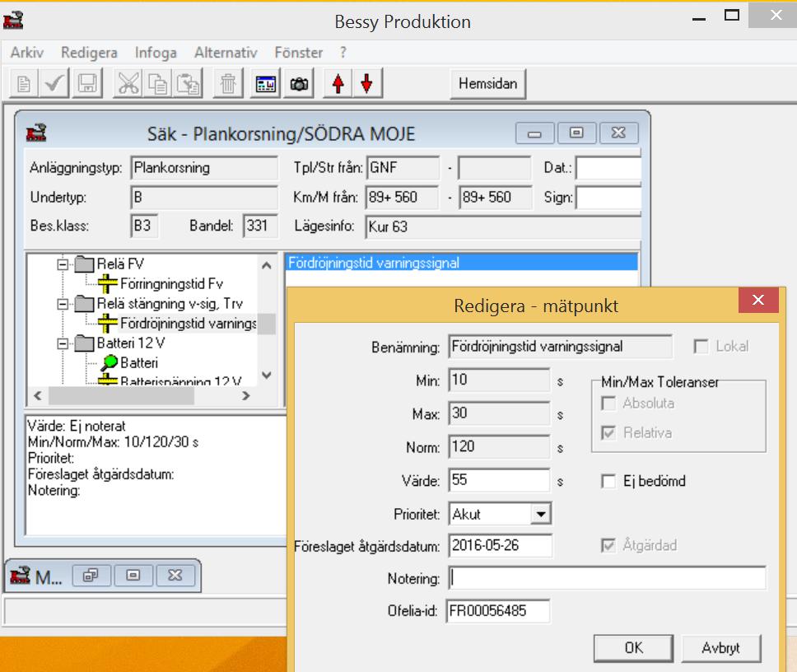Viewport: 797px width, 672px height.
Task: Click the tree scroll left arrow
Action: click(x=38, y=395)
